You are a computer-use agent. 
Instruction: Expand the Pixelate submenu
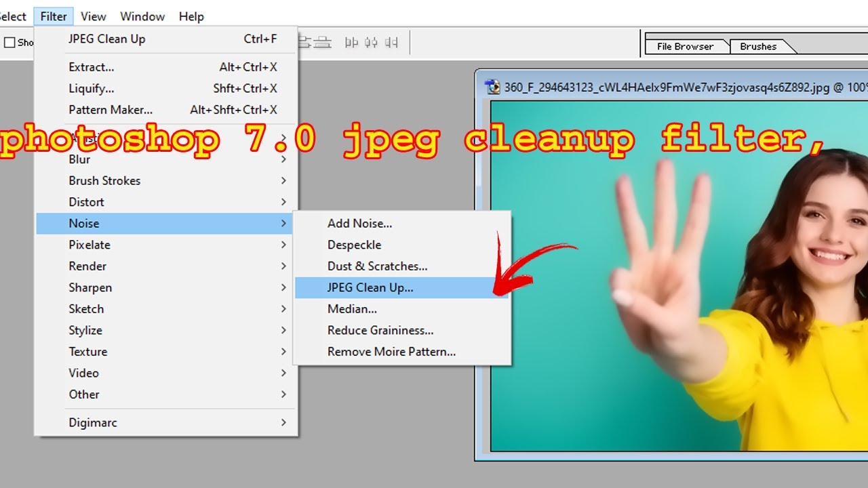[x=166, y=245]
